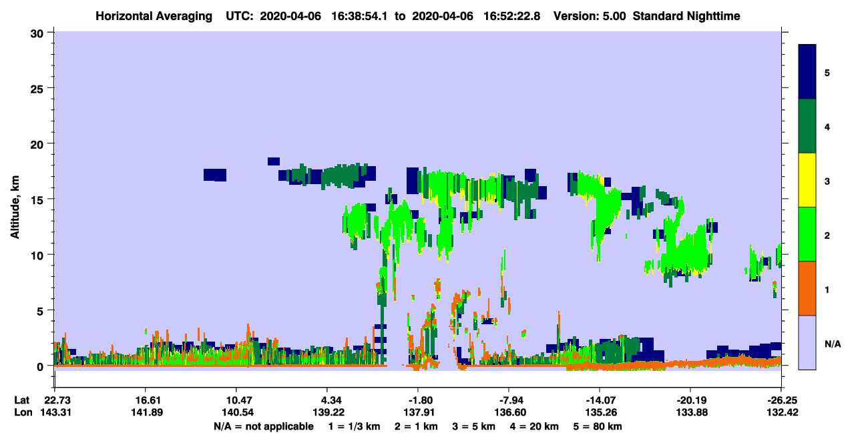Click the longitude value 136.60
Viewport: 868px width, 445px height.
coord(511,413)
